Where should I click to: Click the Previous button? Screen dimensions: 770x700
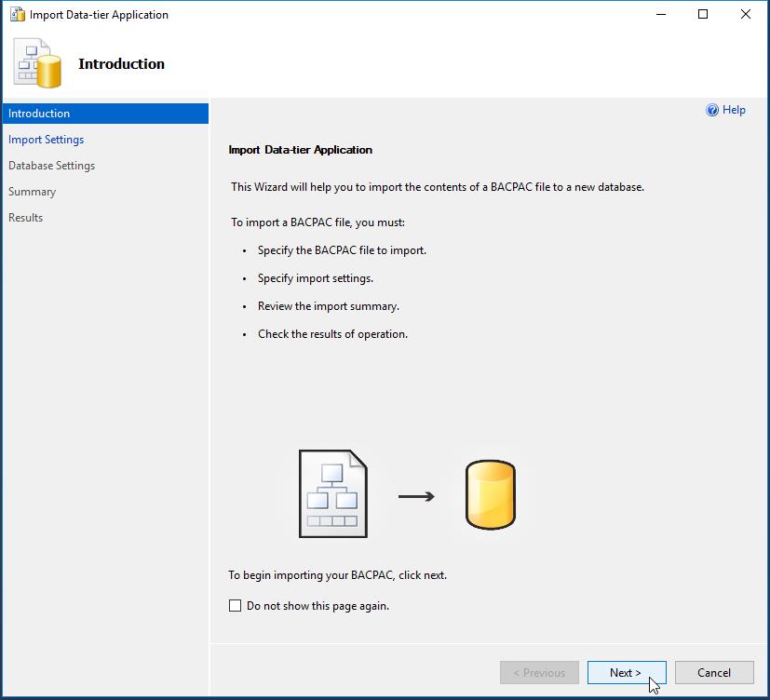(539, 673)
